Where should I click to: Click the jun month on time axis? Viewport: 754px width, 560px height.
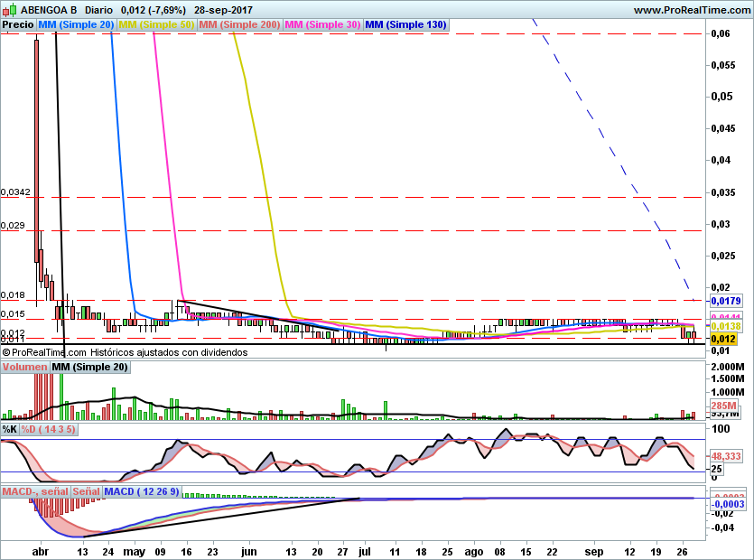tap(248, 552)
